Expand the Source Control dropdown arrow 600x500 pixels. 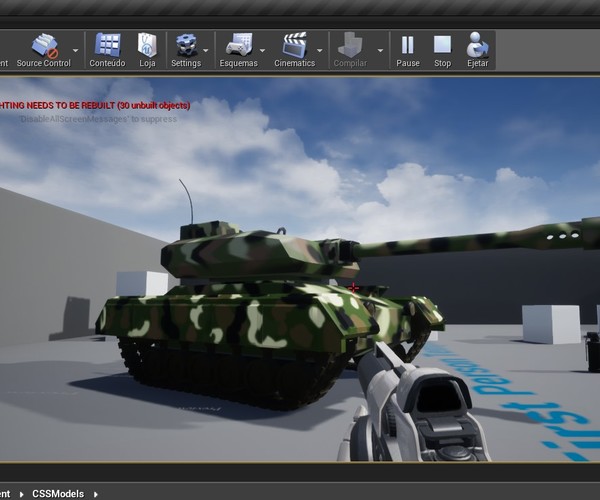point(75,50)
